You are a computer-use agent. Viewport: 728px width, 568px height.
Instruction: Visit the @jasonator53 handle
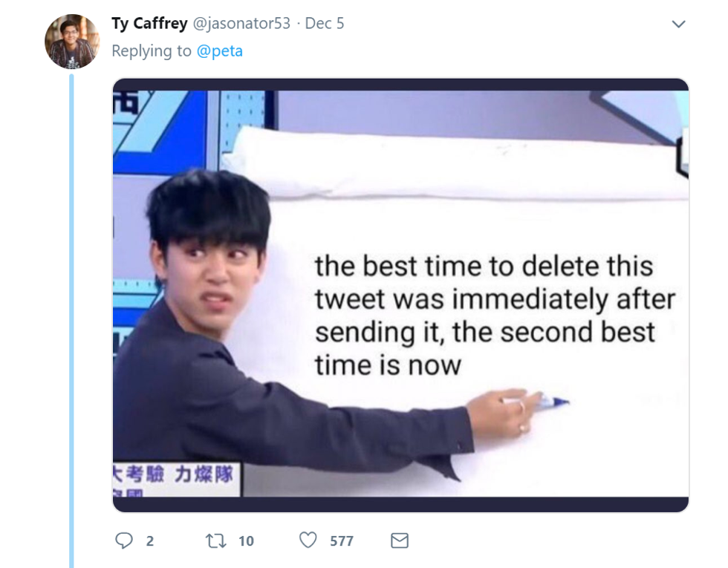[241, 23]
